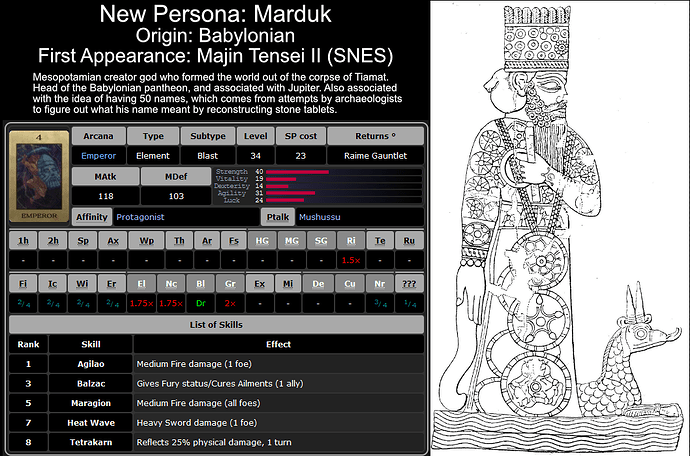Viewport: 690px width, 456px height.
Task: Select the SG shotgun icon
Action: click(321, 241)
